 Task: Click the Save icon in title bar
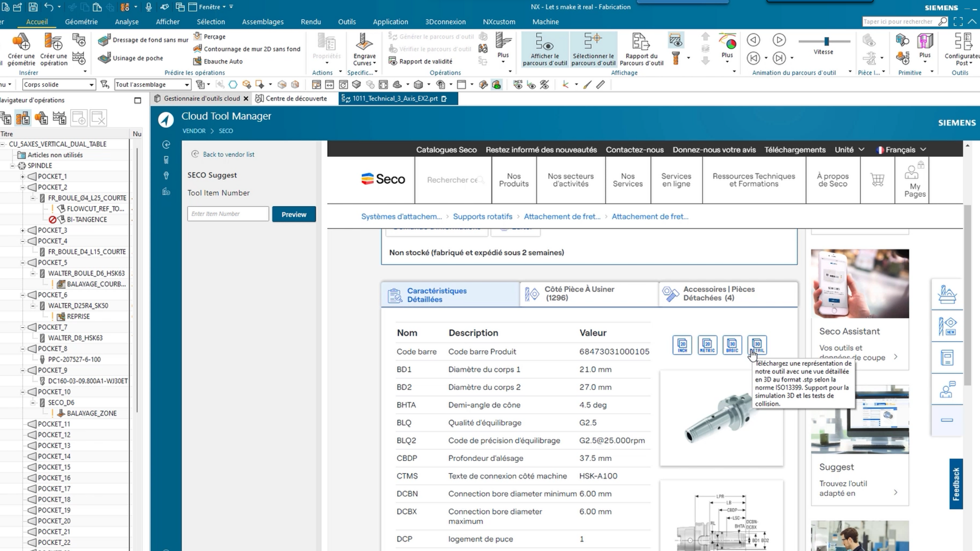tap(33, 7)
